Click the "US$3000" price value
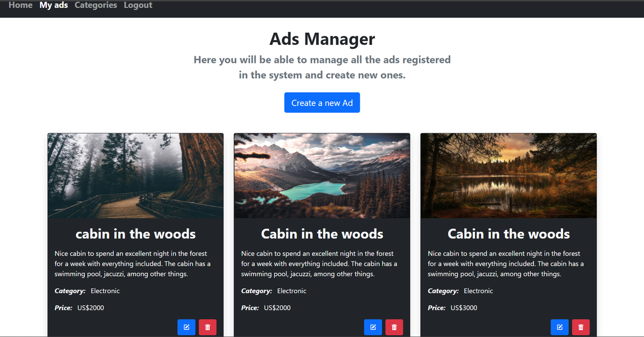Image resolution: width=644 pixels, height=337 pixels. 464,308
